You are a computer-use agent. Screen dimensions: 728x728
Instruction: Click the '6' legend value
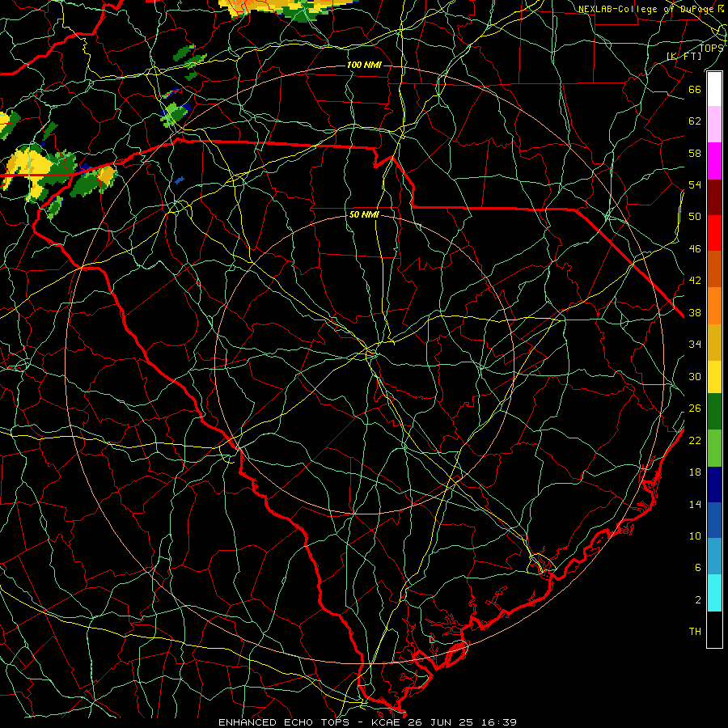[697, 568]
